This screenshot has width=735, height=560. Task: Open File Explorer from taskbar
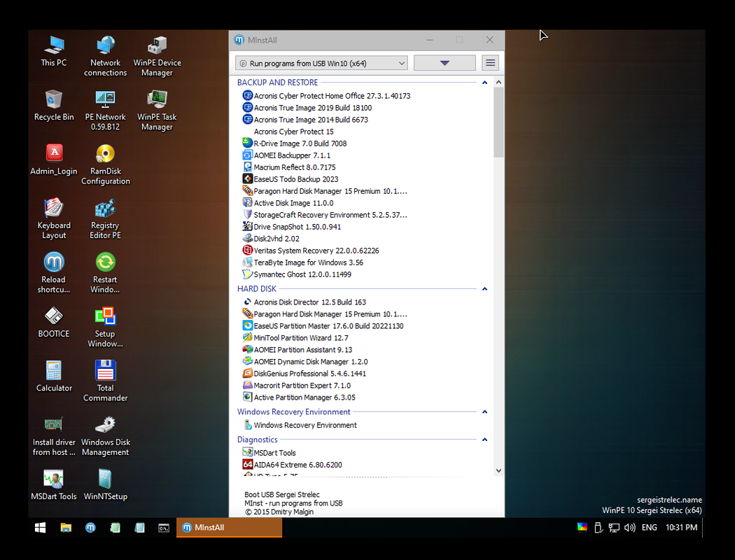(x=66, y=528)
